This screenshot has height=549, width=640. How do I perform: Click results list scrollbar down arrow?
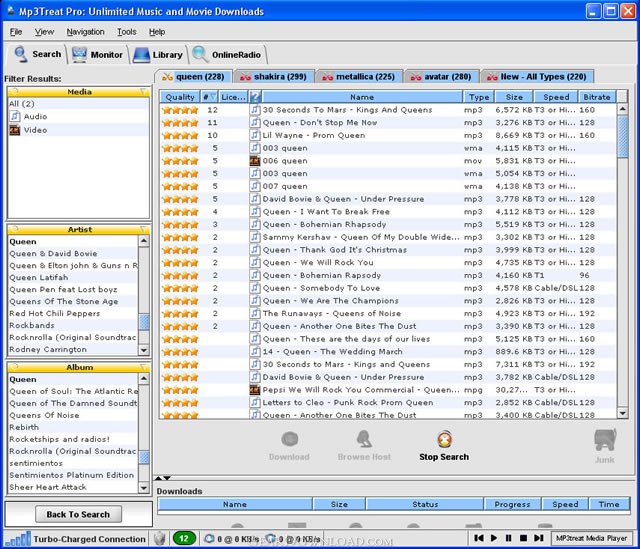(622, 413)
